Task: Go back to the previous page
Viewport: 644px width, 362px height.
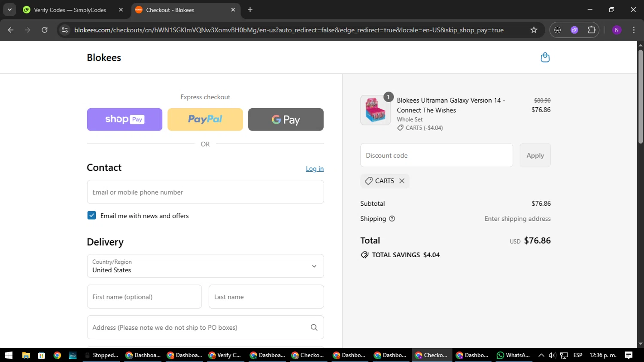Action: point(11,30)
